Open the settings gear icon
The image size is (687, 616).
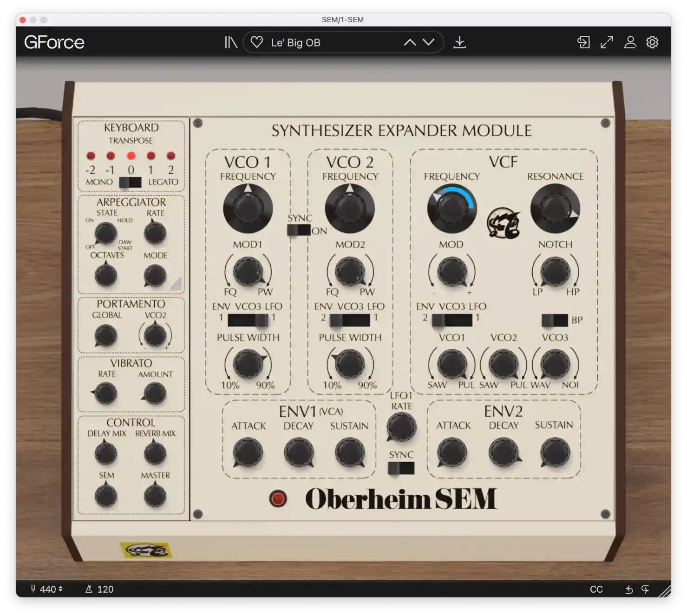(x=652, y=42)
